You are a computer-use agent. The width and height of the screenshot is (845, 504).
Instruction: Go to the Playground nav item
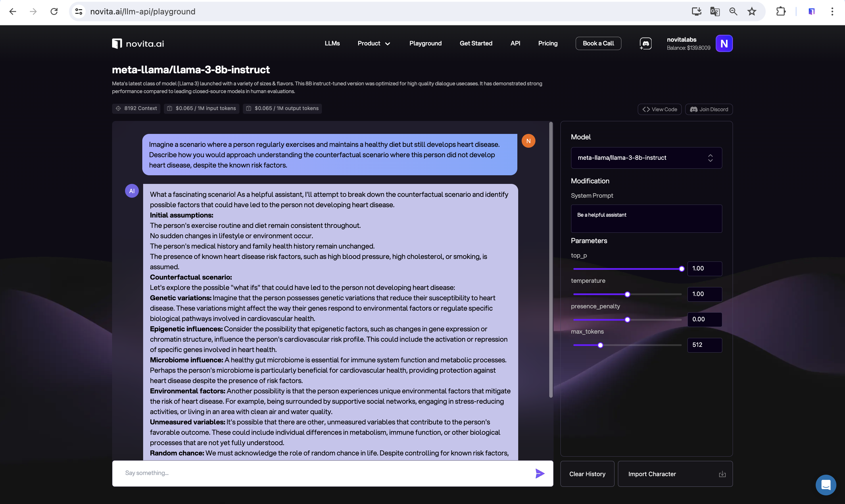coord(425,43)
